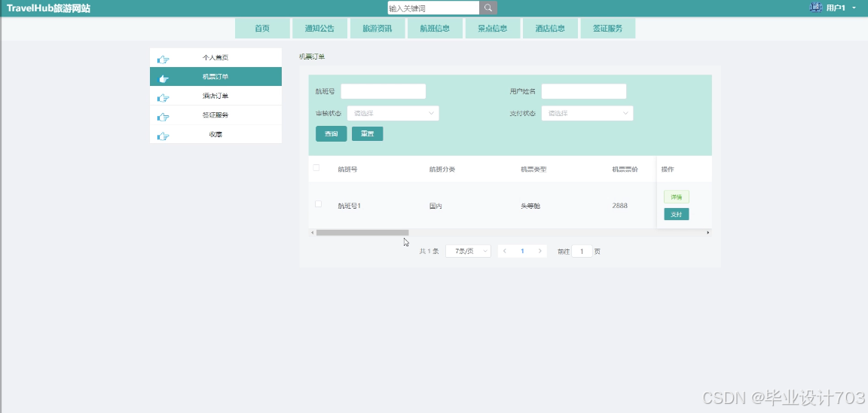The height and width of the screenshot is (413, 868).
Task: Focus the keyword search field
Action: pos(433,8)
